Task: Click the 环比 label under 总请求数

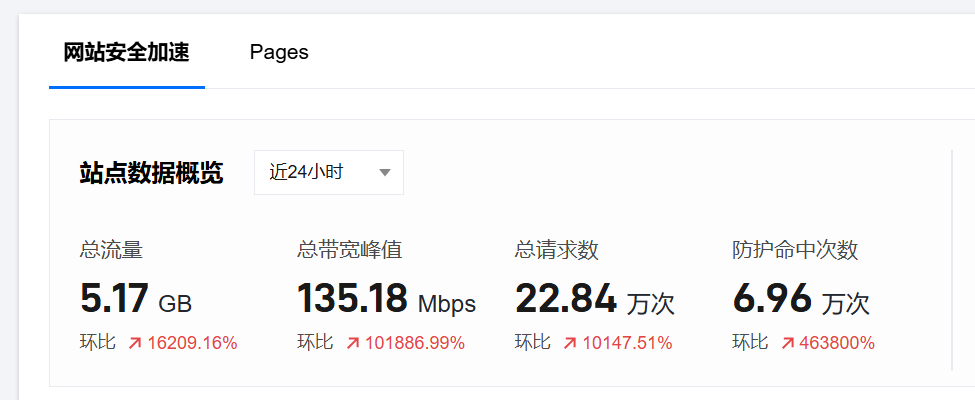Action: pyautogui.click(x=533, y=342)
